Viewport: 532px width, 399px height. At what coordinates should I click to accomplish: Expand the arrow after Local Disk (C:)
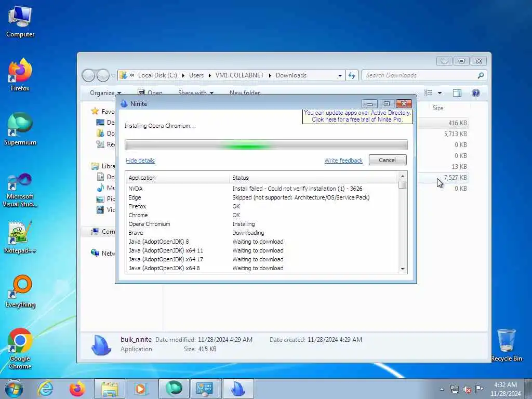click(183, 75)
